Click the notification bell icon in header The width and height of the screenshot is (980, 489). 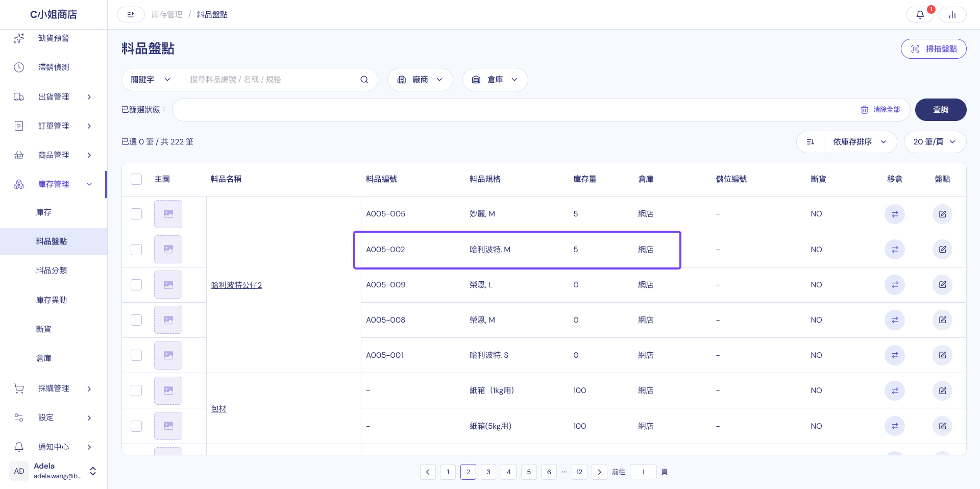click(x=920, y=15)
